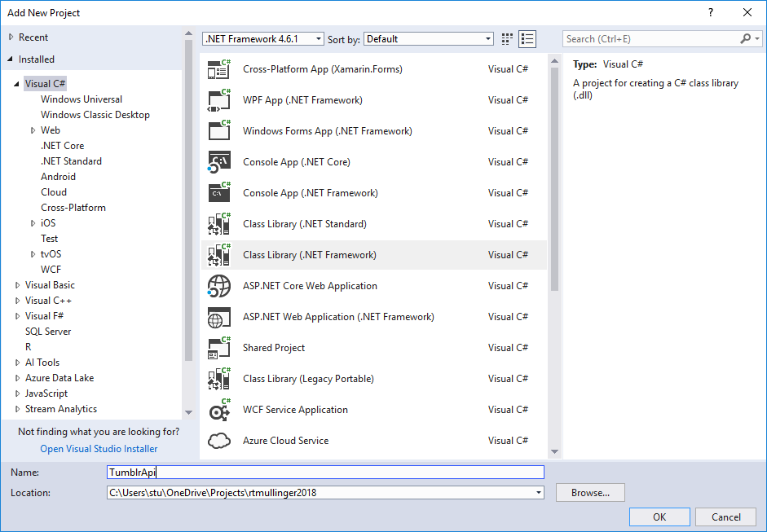Image resolution: width=767 pixels, height=532 pixels.
Task: Expand the tvOS node arrow
Action: pos(33,254)
